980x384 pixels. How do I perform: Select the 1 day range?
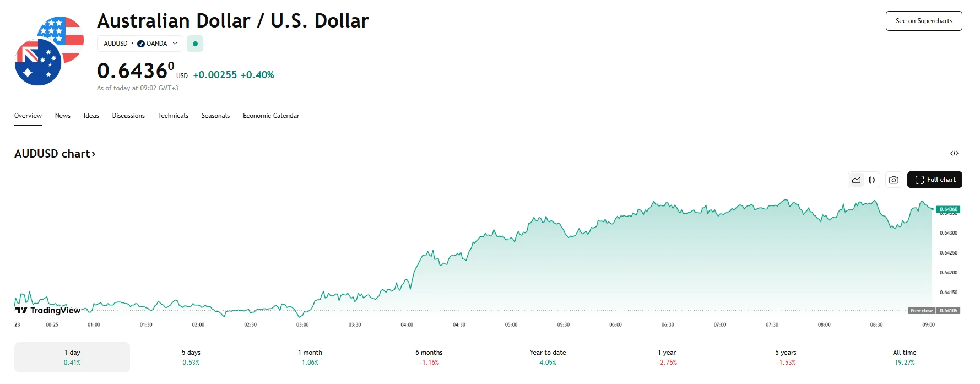pyautogui.click(x=72, y=357)
